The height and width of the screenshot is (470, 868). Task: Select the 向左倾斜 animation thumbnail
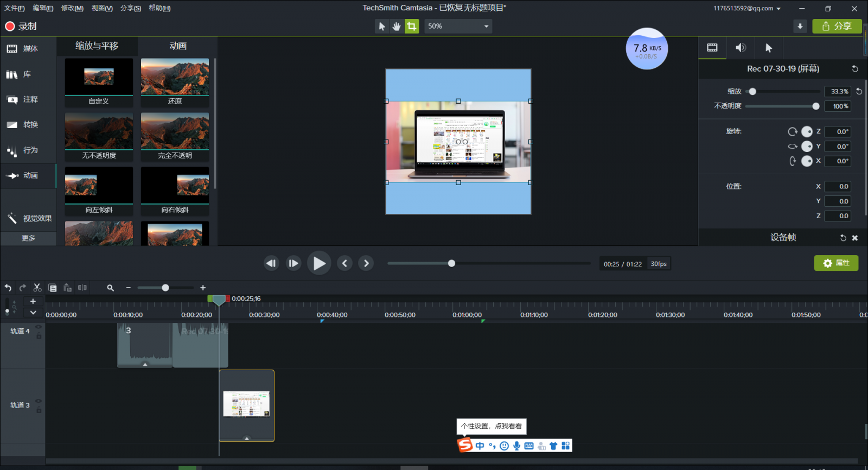99,190
